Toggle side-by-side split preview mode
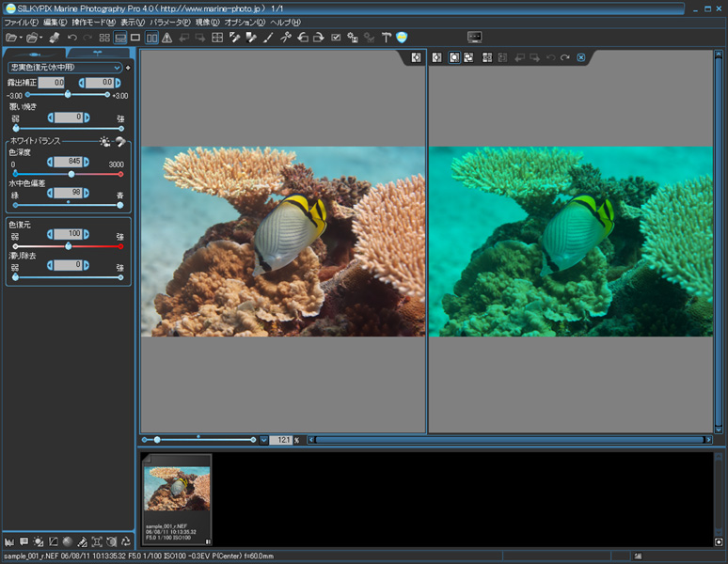Screen dimensions: 728x564 click(150, 38)
